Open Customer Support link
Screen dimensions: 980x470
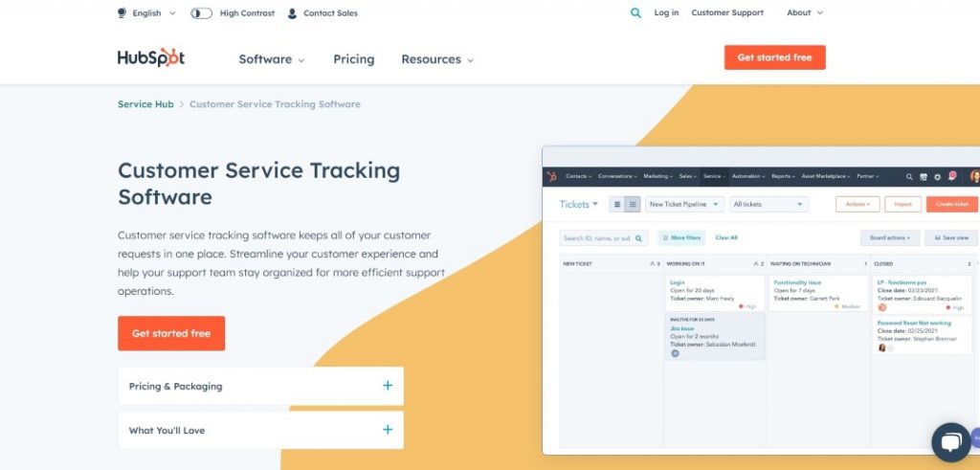coord(727,12)
